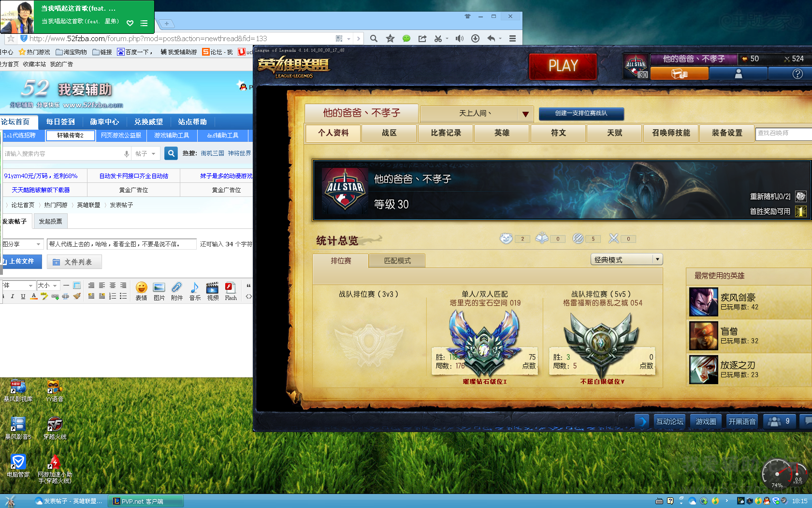The width and height of the screenshot is (812, 508).
Task: Open the 穿越火线 desktop shortcut
Action: pyautogui.click(x=55, y=428)
